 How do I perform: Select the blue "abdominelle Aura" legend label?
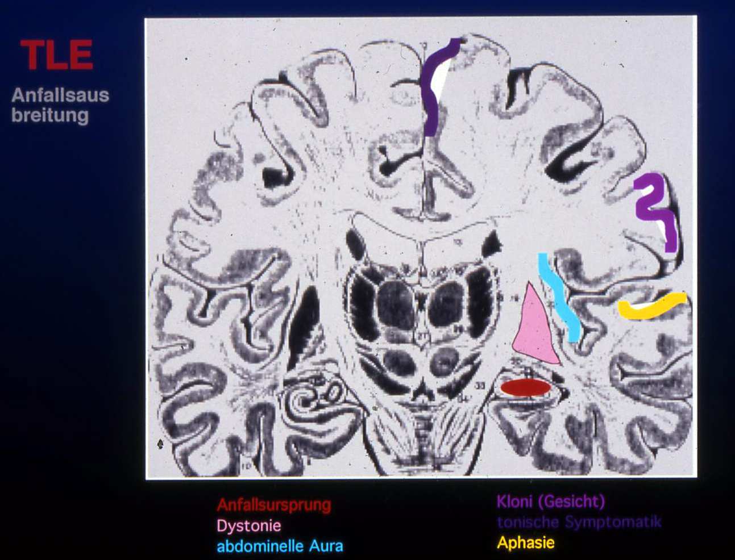[280, 546]
